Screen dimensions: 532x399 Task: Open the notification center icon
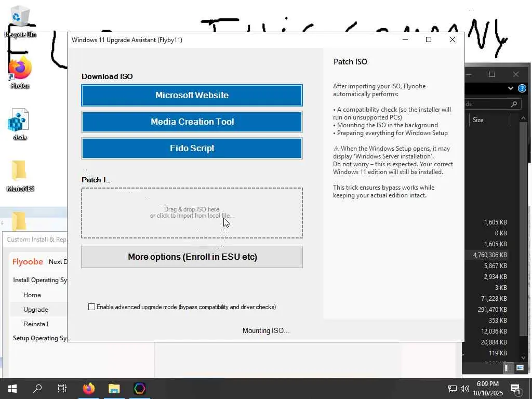pyautogui.click(x=515, y=389)
